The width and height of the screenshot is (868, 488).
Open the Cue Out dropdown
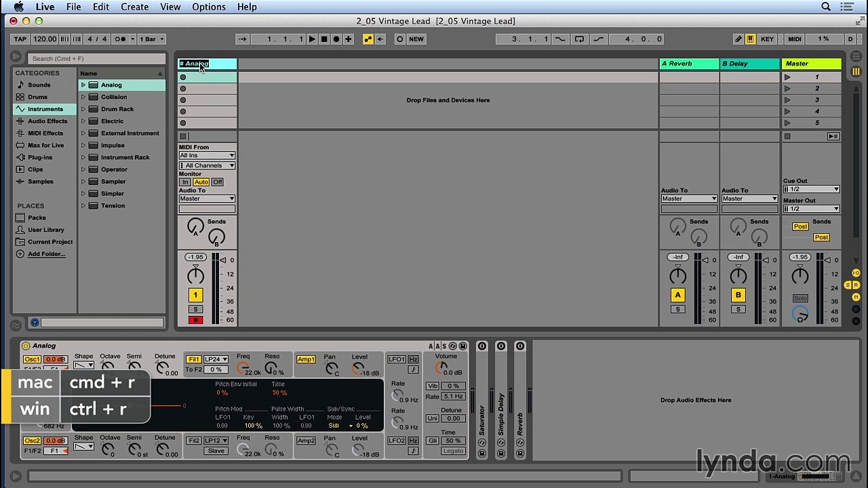811,189
